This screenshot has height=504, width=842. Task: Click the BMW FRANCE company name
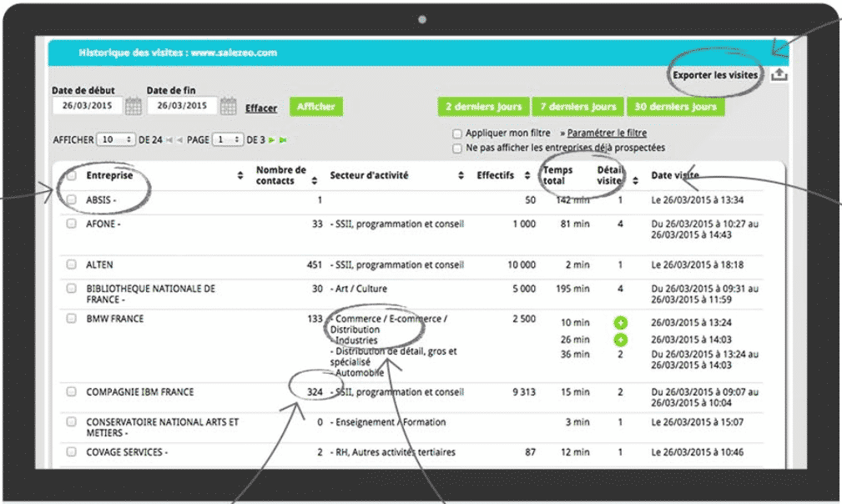pyautogui.click(x=115, y=318)
